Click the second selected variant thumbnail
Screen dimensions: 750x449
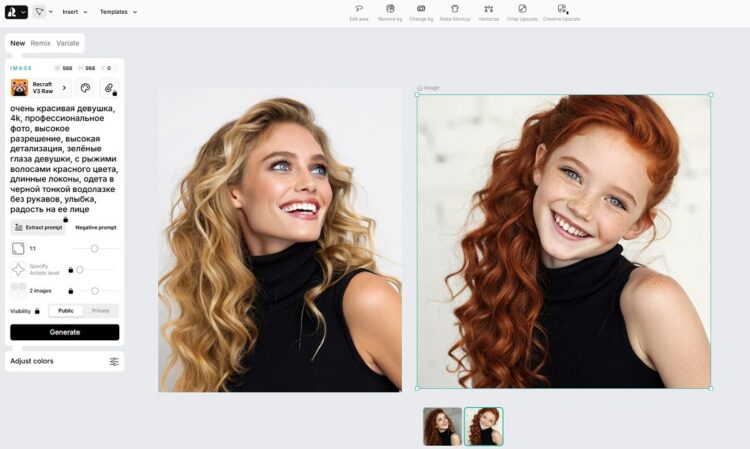pyautogui.click(x=484, y=427)
